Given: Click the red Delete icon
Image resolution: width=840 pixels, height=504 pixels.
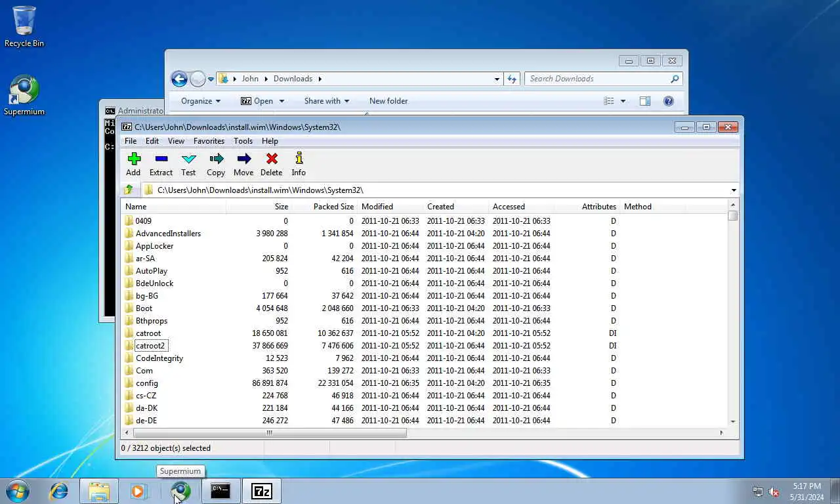Looking at the screenshot, I should coord(271,159).
